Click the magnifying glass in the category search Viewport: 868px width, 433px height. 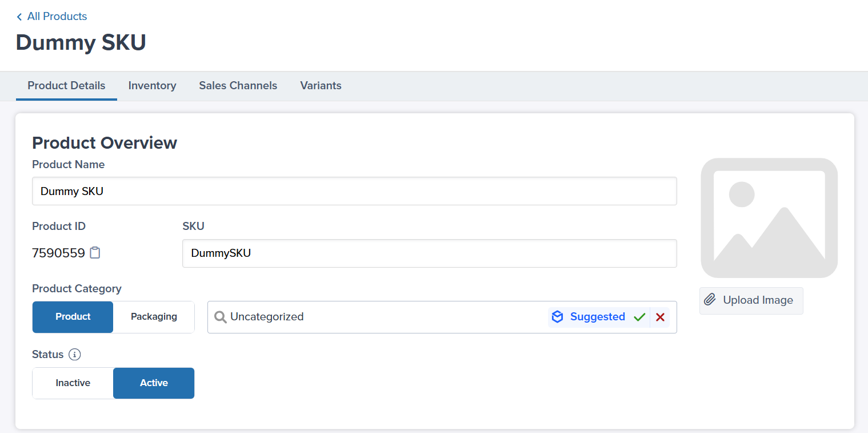tap(220, 317)
